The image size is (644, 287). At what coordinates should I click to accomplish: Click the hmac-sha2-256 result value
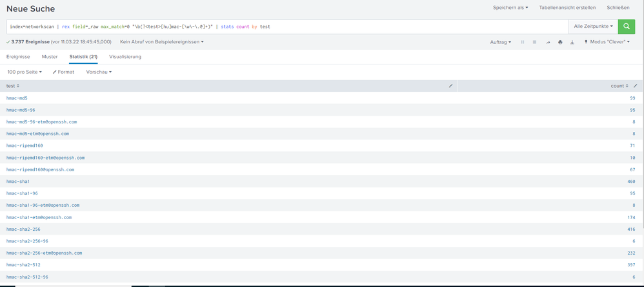tap(23, 229)
